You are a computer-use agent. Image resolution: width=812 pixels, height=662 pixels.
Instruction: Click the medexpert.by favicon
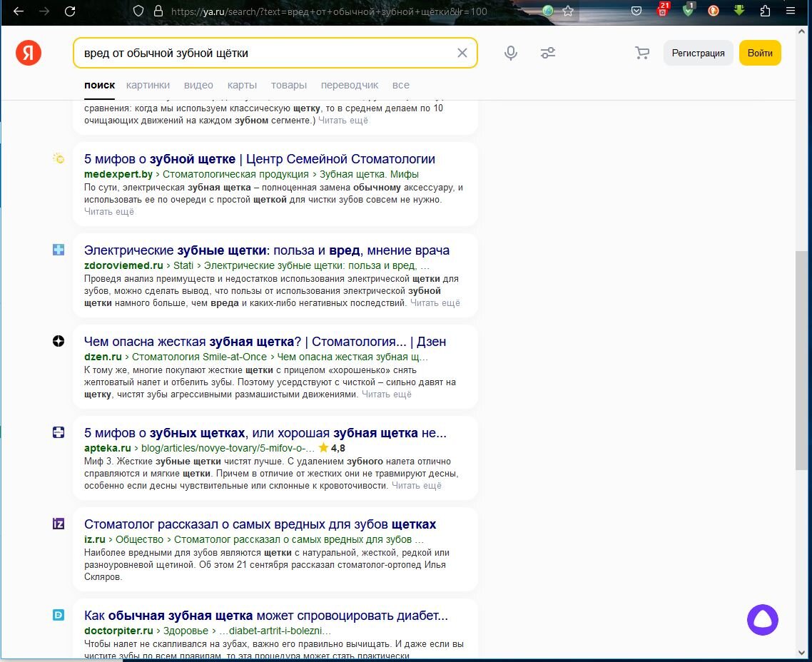pyautogui.click(x=59, y=159)
